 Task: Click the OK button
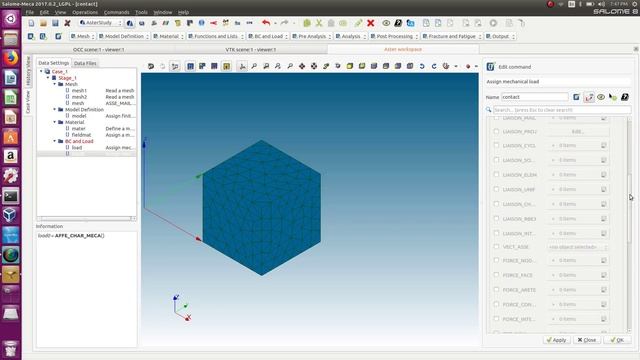[617, 340]
